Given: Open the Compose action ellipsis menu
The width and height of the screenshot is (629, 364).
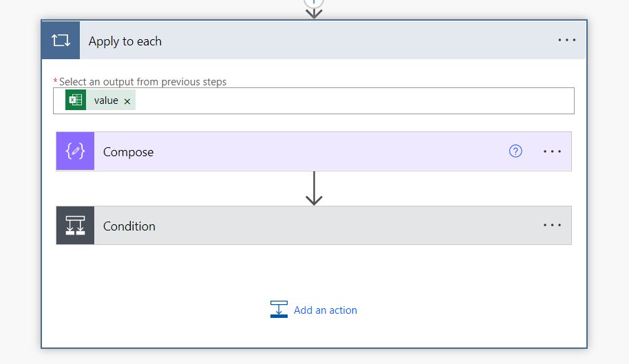Looking at the screenshot, I should 553,151.
